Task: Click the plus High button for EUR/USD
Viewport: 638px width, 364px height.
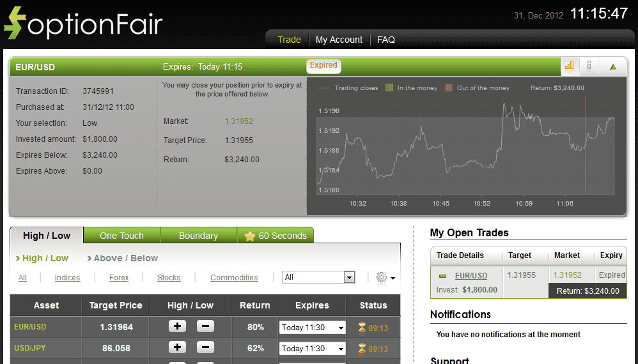Action: pos(177,326)
